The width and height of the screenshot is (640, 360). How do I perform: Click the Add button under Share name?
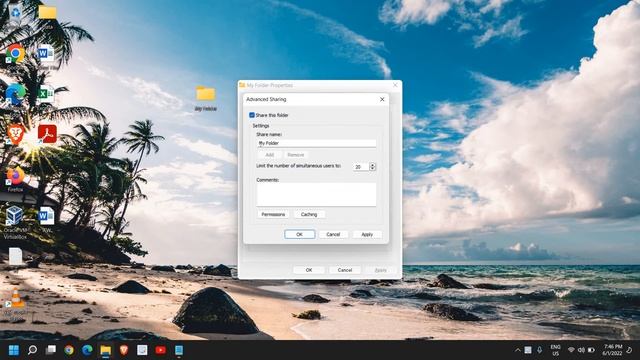click(269, 155)
